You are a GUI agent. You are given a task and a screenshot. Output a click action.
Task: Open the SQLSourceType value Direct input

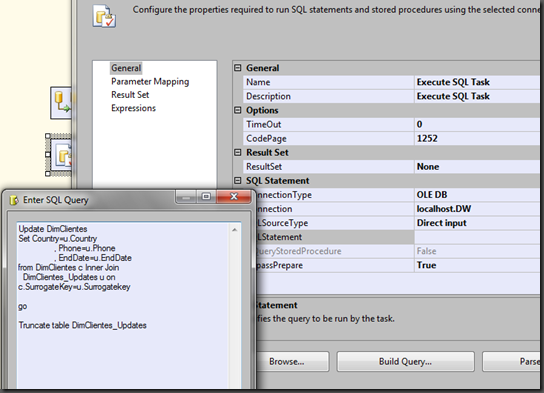477,223
